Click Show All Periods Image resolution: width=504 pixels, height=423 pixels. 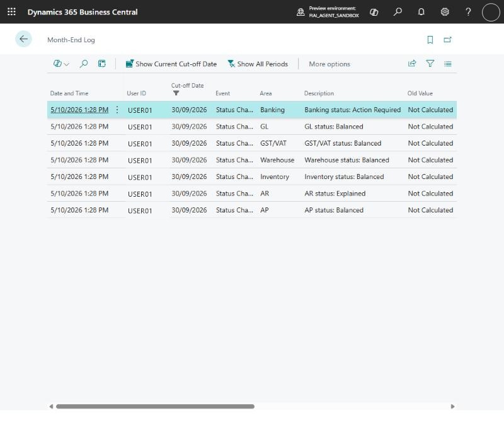click(x=258, y=64)
